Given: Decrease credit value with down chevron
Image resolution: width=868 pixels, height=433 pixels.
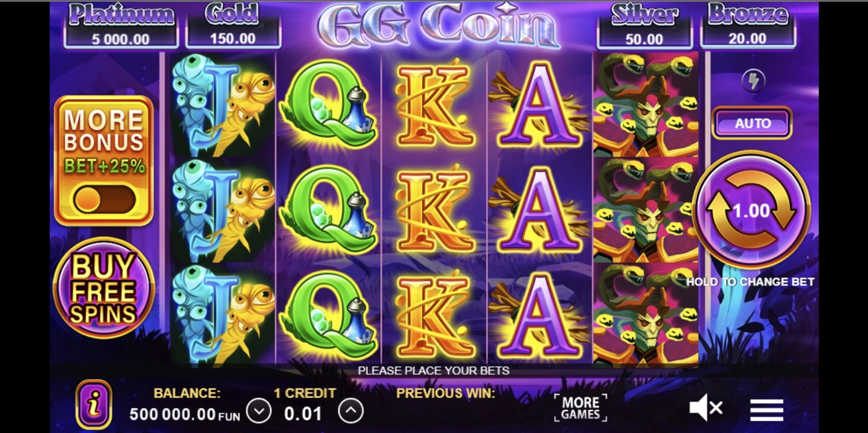Looking at the screenshot, I should [x=259, y=412].
